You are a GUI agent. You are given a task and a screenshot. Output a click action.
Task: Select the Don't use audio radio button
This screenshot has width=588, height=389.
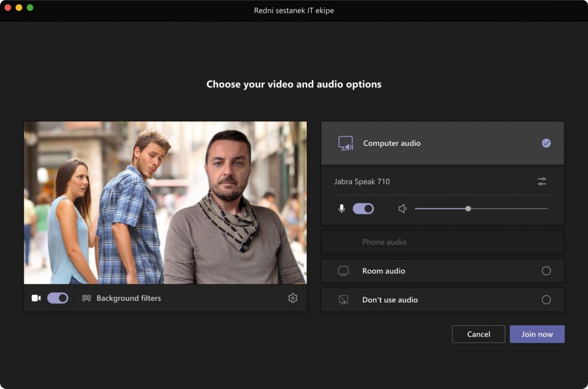[546, 300]
